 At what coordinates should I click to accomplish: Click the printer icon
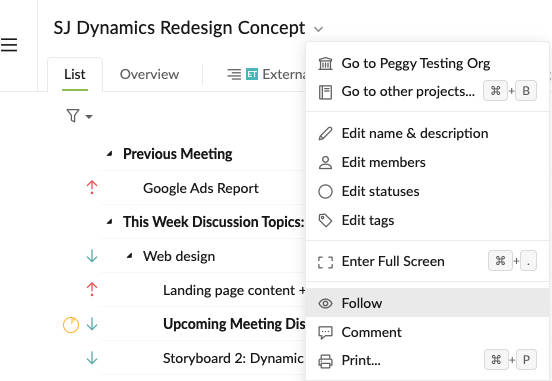coord(325,361)
